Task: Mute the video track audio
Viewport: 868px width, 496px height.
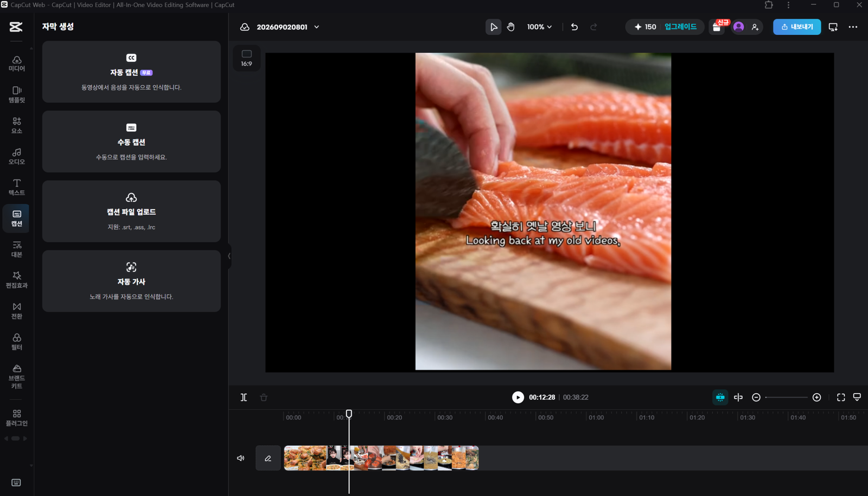Action: [x=241, y=458]
